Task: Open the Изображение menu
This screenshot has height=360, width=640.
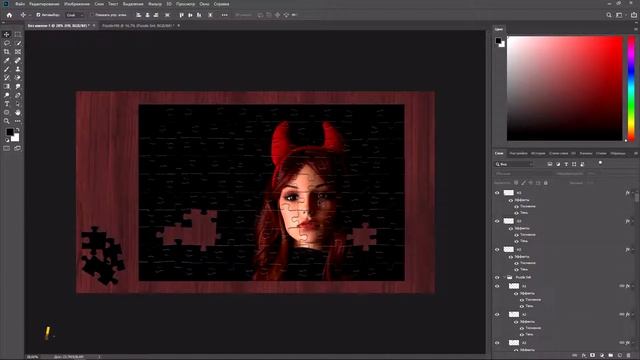Action: (x=77, y=4)
